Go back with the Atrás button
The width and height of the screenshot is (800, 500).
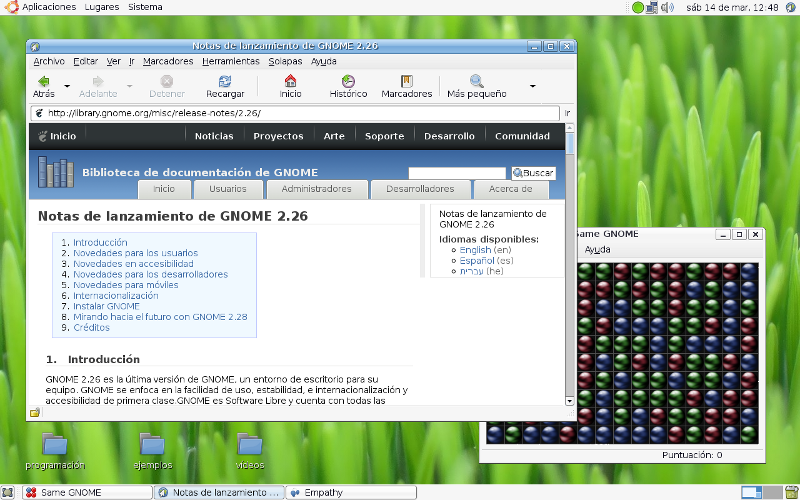click(x=44, y=86)
